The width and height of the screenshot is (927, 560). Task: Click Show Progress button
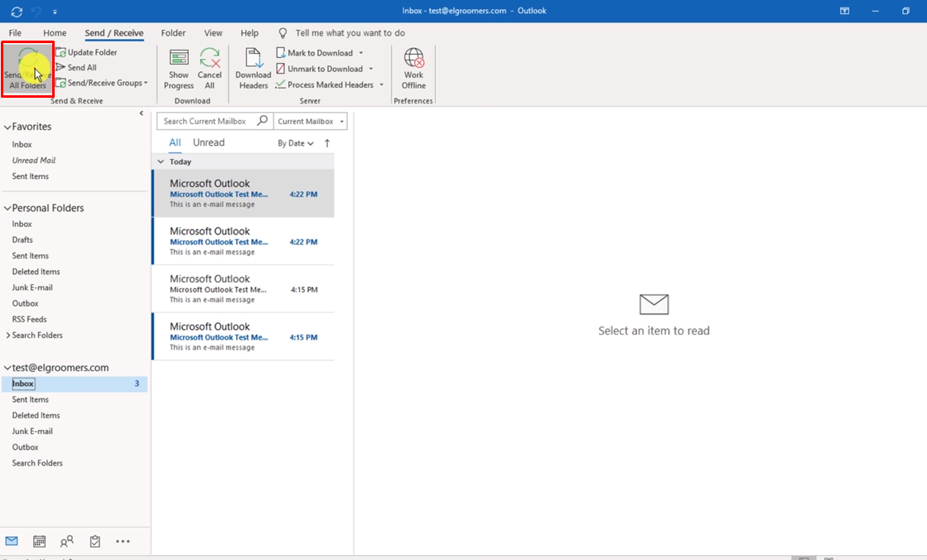tap(179, 70)
